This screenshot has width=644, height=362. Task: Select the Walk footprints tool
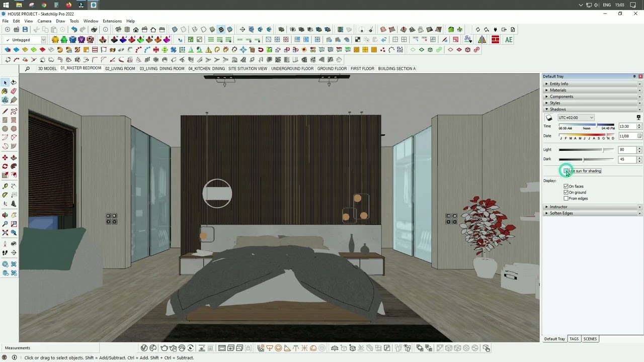pyautogui.click(x=5, y=253)
